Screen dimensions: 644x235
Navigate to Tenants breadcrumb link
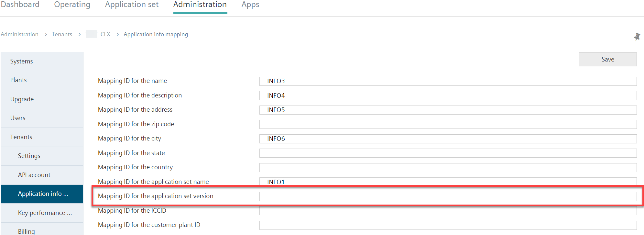(62, 34)
